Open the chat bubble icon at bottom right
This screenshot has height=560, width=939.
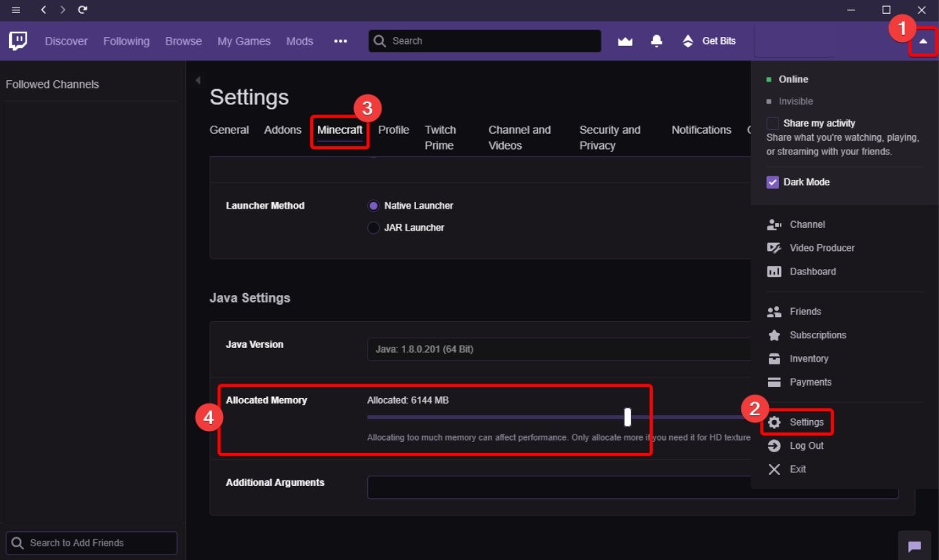click(914, 546)
